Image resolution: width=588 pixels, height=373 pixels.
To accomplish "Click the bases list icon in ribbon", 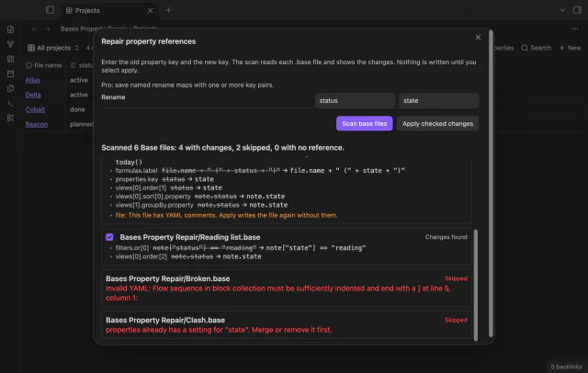I will [10, 118].
